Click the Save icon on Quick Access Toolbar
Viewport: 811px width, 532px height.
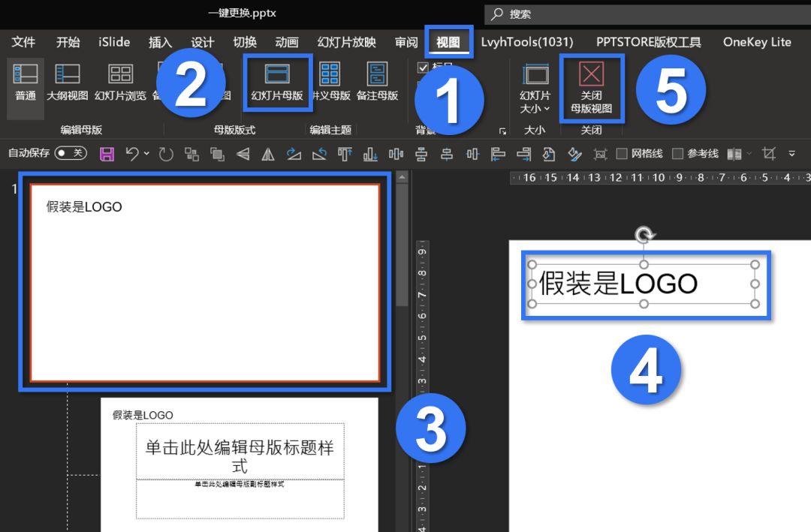click(x=106, y=152)
